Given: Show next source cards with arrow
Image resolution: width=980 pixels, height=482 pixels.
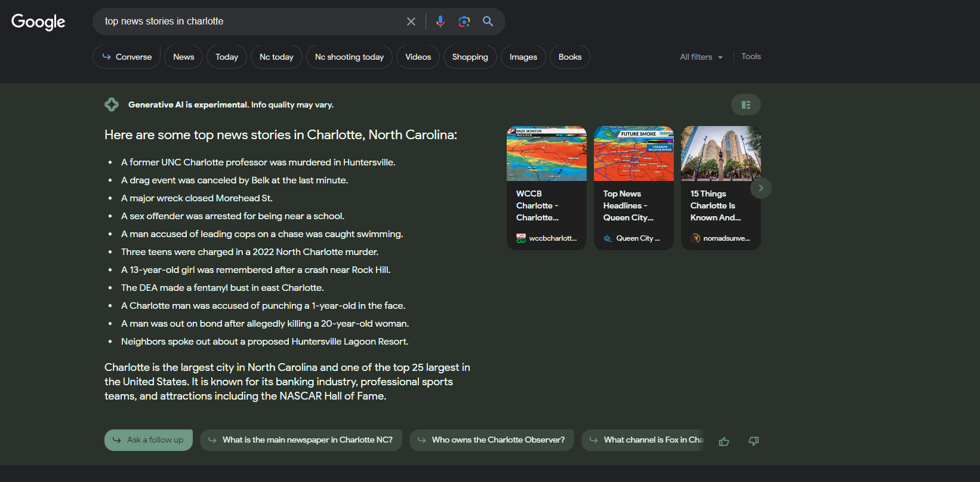Looking at the screenshot, I should (x=761, y=188).
